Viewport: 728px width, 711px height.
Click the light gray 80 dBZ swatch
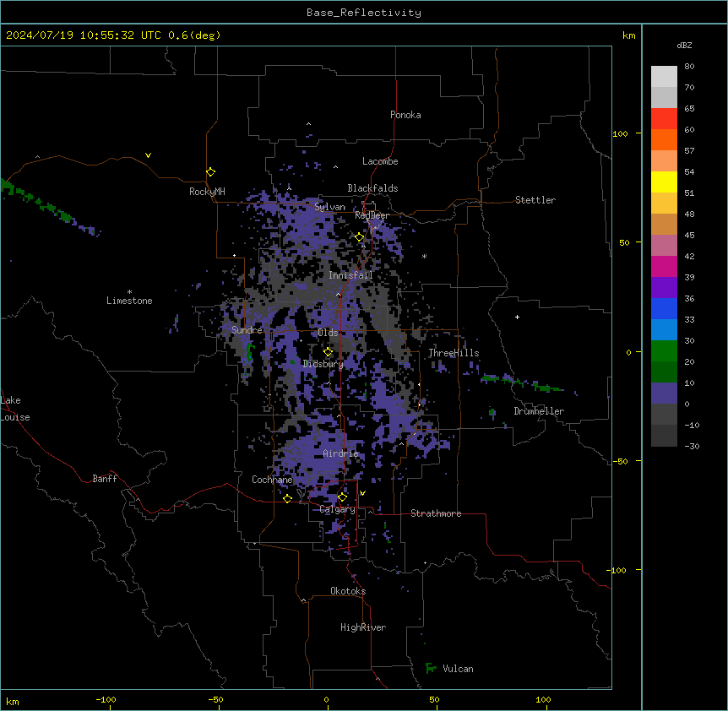coord(664,77)
